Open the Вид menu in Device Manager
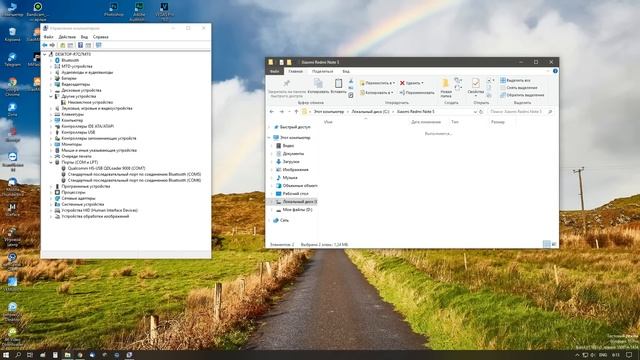 (84, 37)
